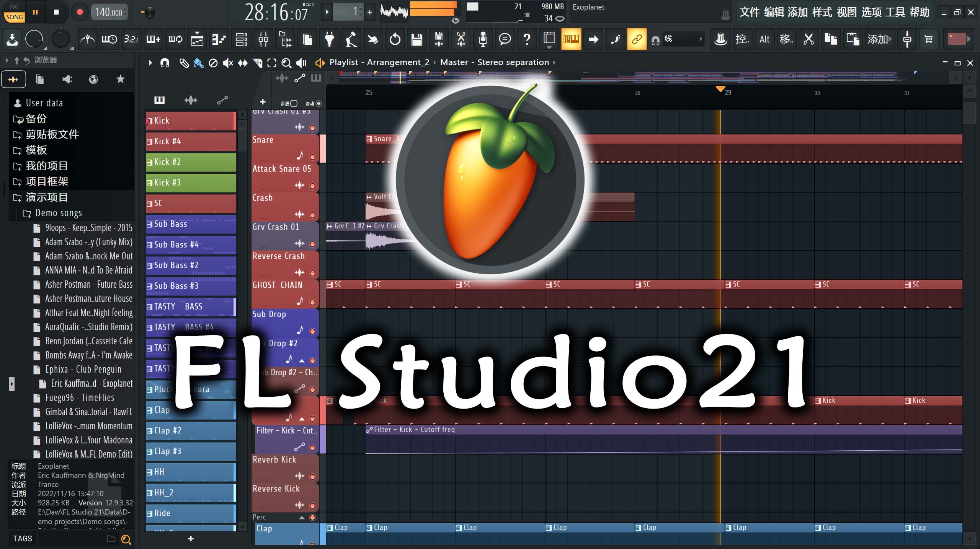The height and width of the screenshot is (549, 980).
Task: Mute the Sub Drop track
Action: point(312,331)
